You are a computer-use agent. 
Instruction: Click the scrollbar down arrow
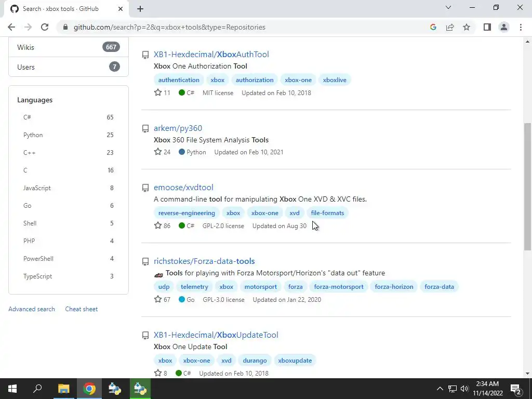527,374
